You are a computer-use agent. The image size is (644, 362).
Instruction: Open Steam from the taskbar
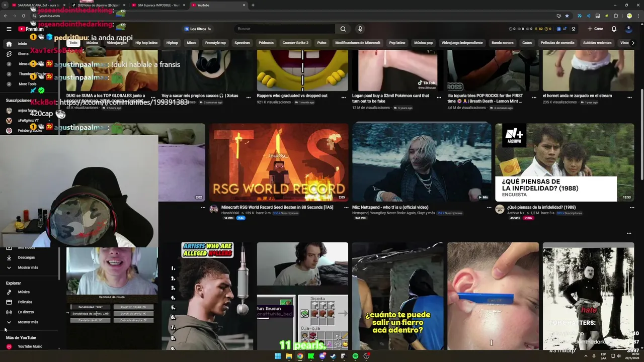point(333,356)
